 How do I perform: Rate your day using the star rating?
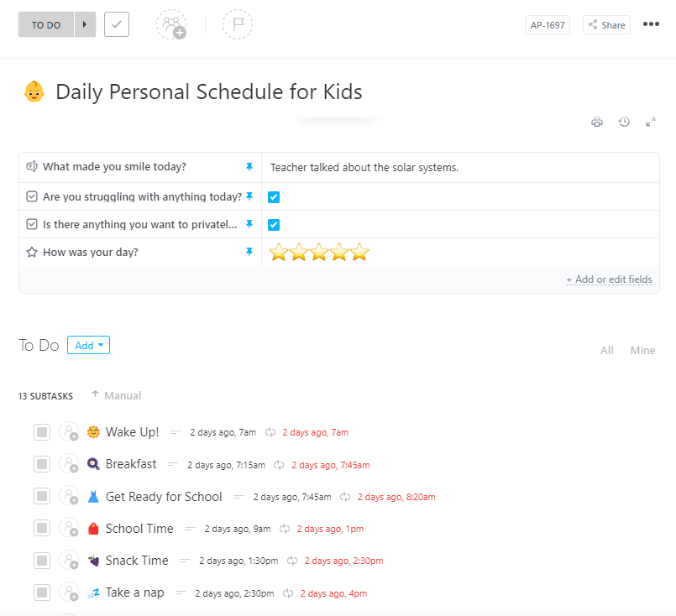pos(318,252)
